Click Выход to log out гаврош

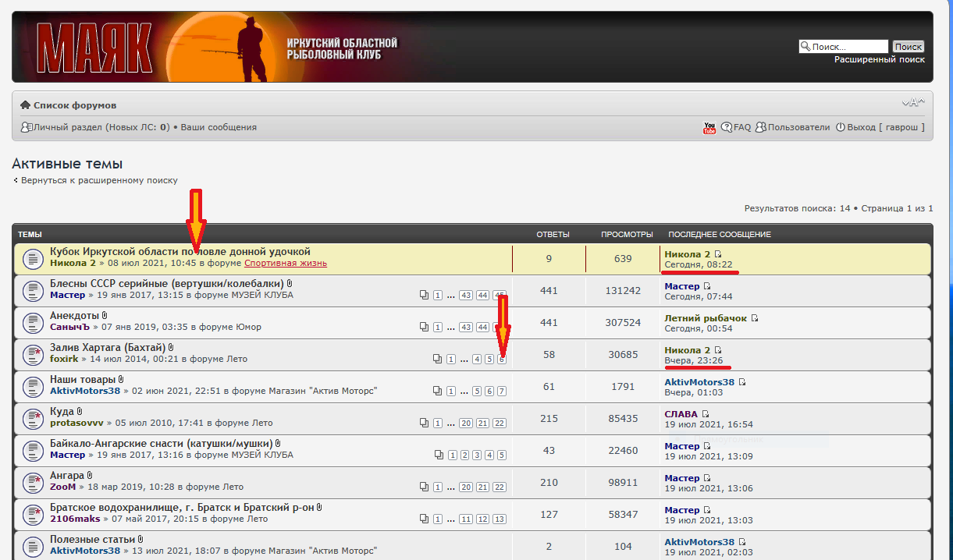886,127
